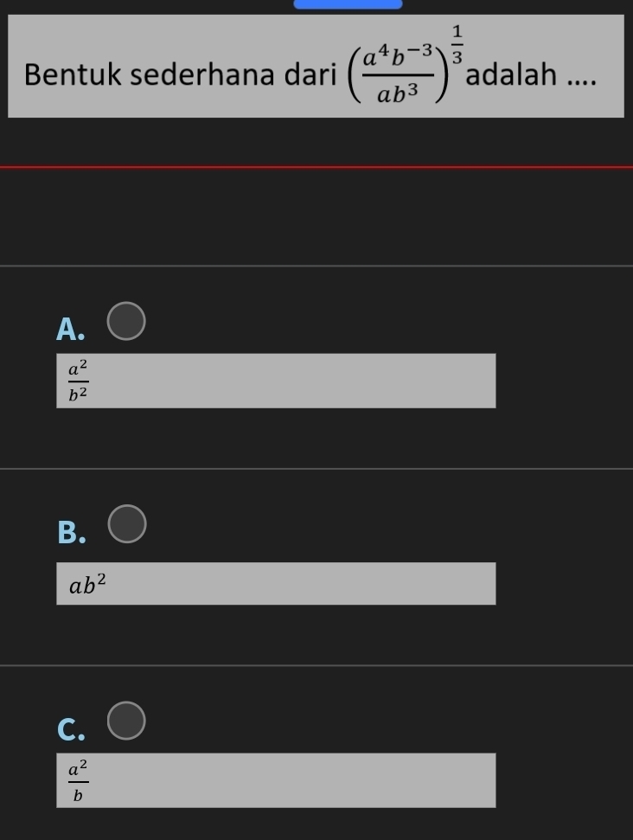Click the red divider line below question
Screen dimensions: 633x840
(316, 167)
